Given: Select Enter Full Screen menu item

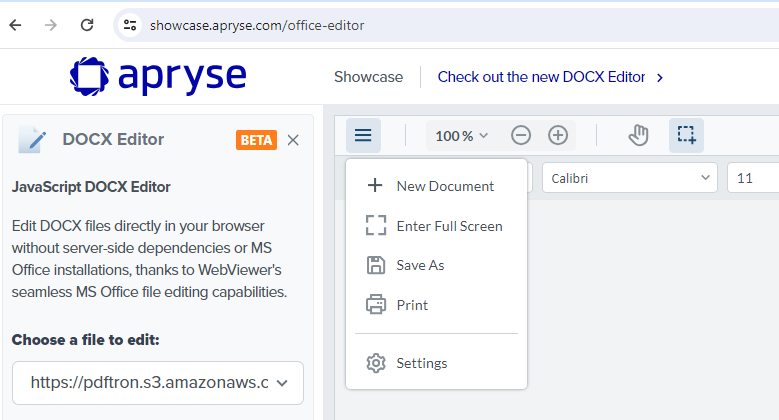Looking at the screenshot, I should pos(436,226).
